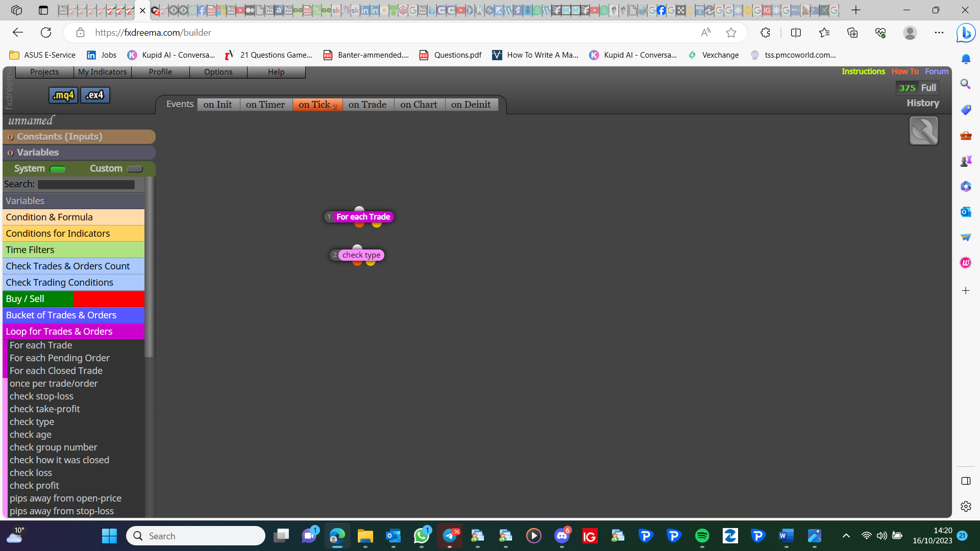Image resolution: width=980 pixels, height=551 pixels.
Task: Toggle the System blocks switch
Action: [x=58, y=169]
